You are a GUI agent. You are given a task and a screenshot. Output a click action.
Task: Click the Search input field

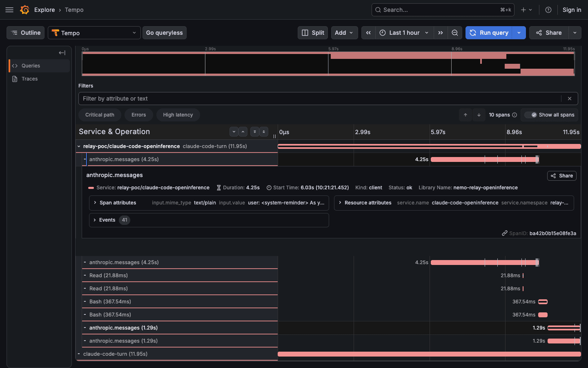(x=443, y=10)
